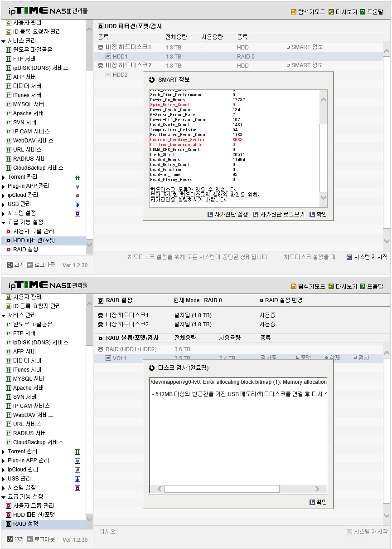Run 자가진단 실행 in the SMART dialog

coord(227,215)
